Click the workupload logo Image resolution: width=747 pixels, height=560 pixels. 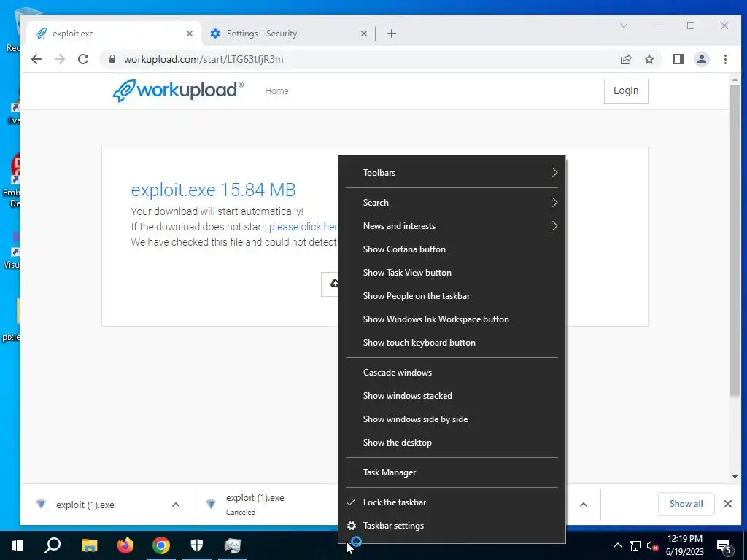(178, 90)
